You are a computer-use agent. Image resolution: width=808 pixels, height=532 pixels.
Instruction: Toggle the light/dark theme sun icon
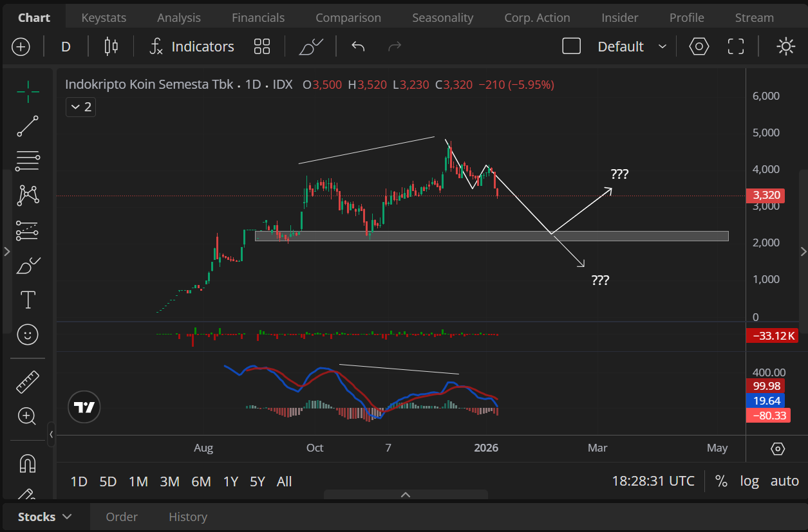click(x=785, y=46)
